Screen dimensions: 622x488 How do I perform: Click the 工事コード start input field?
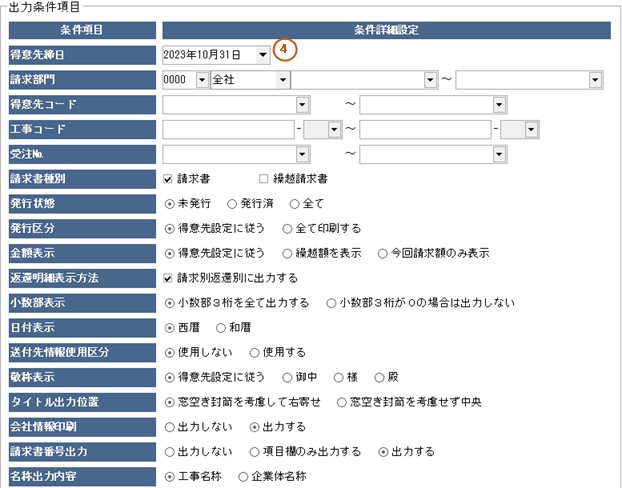click(227, 129)
